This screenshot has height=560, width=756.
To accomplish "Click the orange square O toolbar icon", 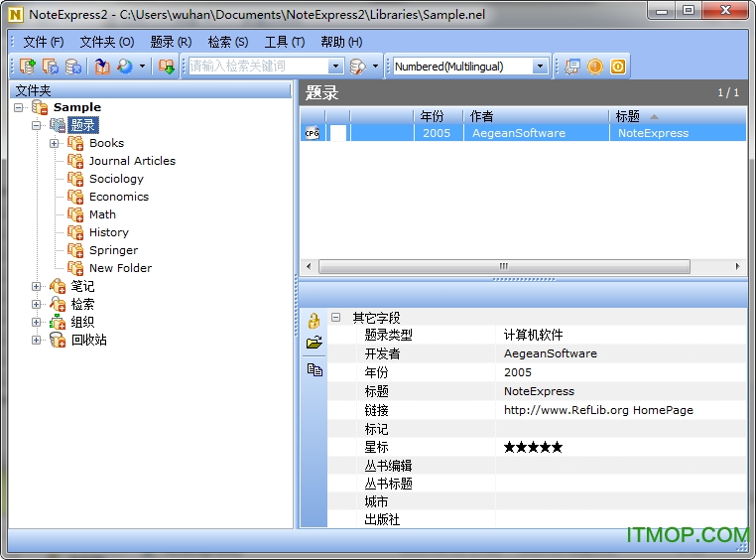I will [618, 67].
